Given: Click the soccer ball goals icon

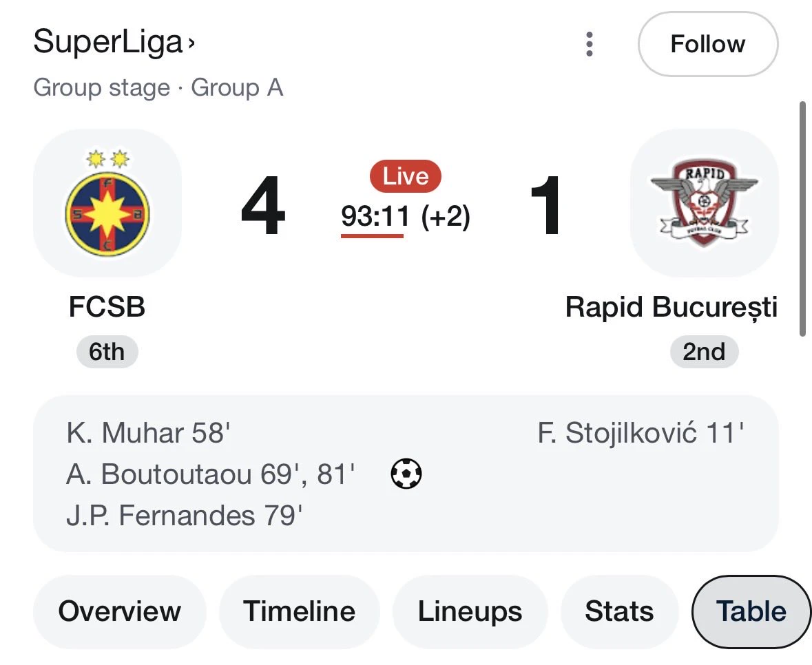Looking at the screenshot, I should pyautogui.click(x=406, y=474).
